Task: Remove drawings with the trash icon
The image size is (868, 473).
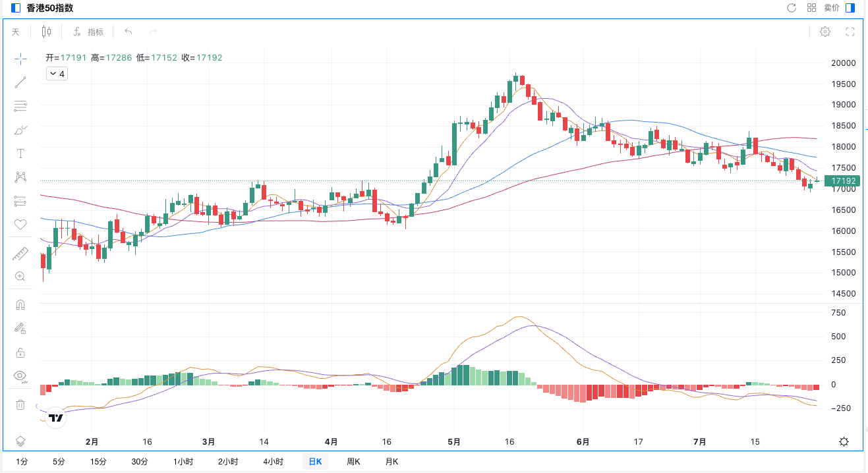Action: coord(20,404)
